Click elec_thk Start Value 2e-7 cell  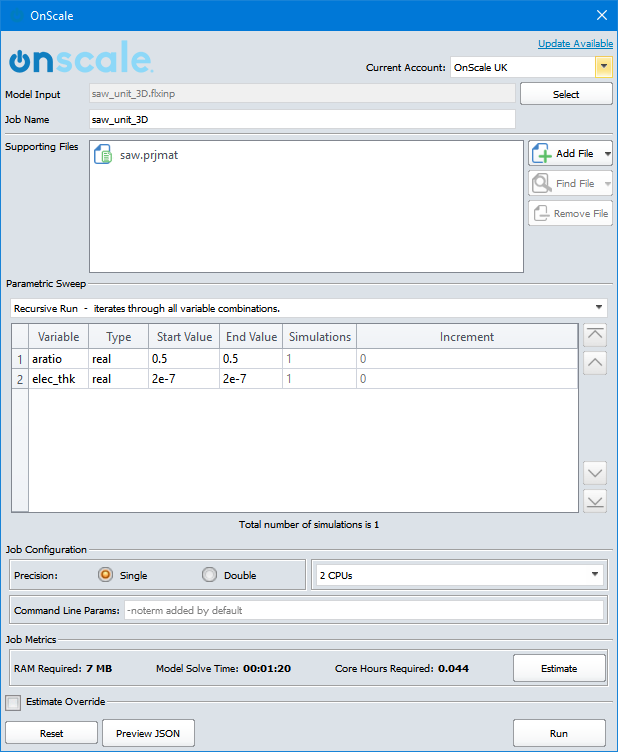click(184, 379)
